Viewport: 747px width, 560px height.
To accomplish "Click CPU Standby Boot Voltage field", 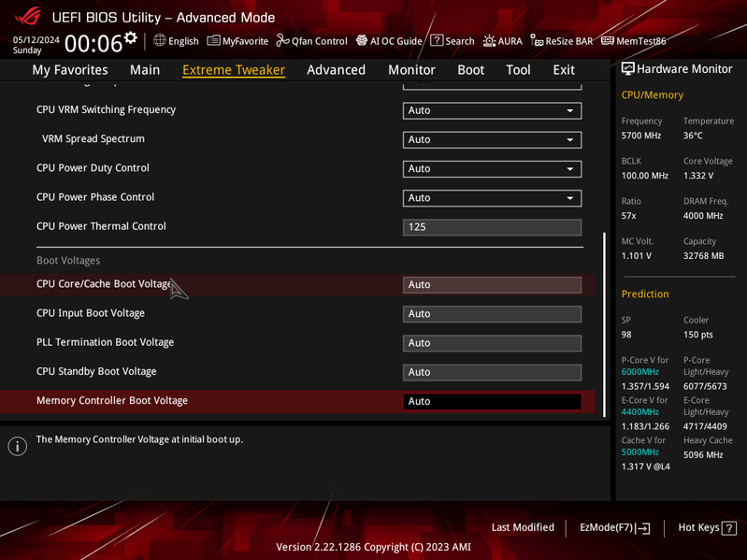I will point(492,372).
